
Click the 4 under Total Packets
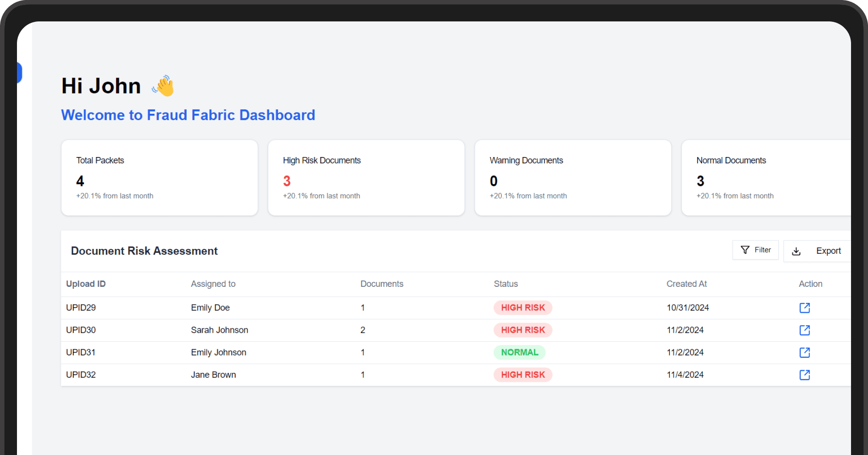80,181
